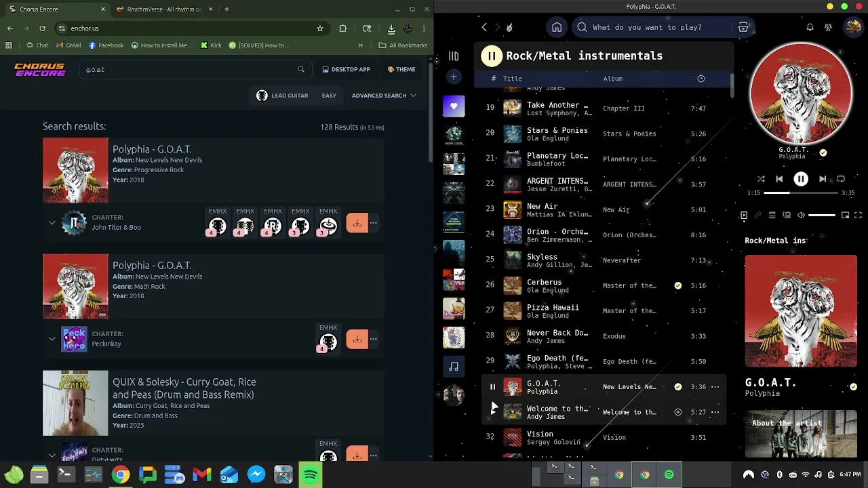Sort the playlist by duration clock icon
Screen dimensions: 868x488
point(701,79)
